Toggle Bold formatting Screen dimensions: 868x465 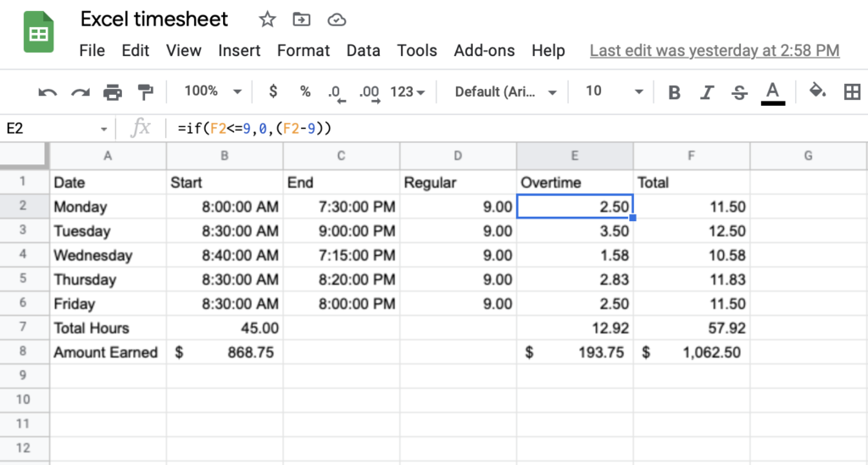tap(675, 91)
